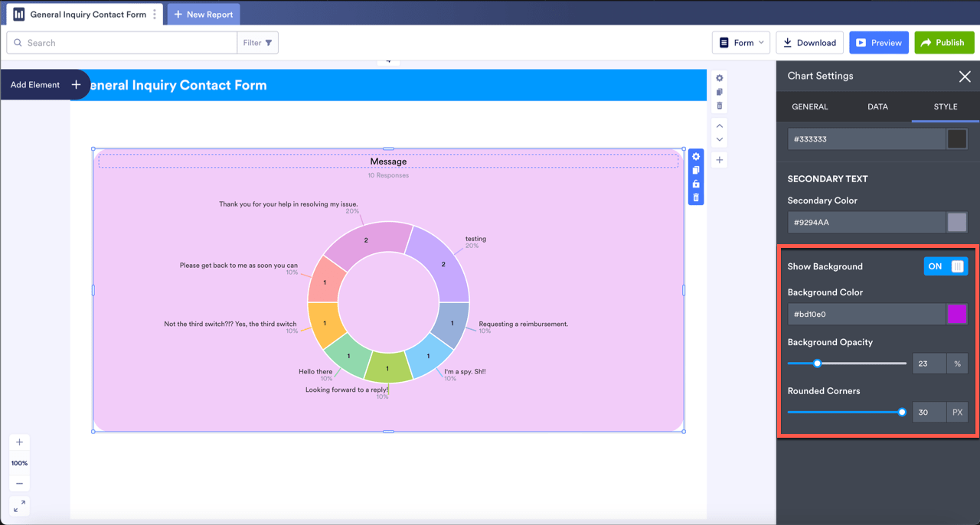Toggle the chart lock icon
The height and width of the screenshot is (525, 980).
click(x=696, y=184)
